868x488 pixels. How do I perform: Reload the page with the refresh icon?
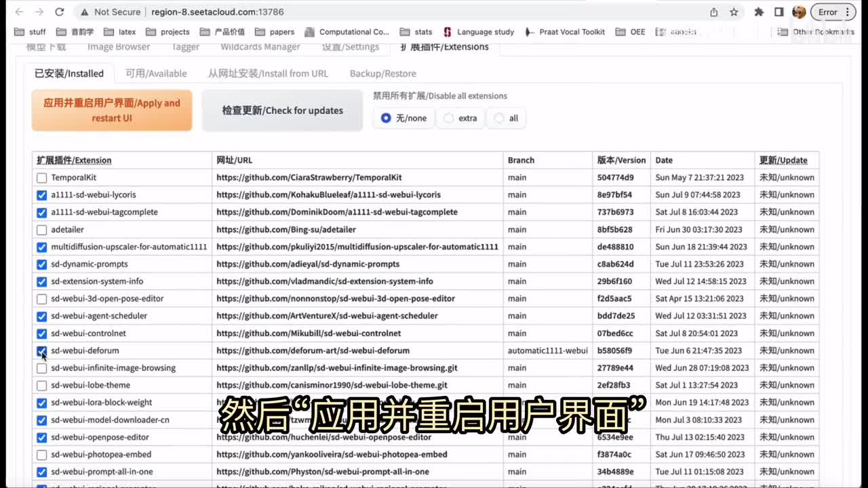[60, 12]
